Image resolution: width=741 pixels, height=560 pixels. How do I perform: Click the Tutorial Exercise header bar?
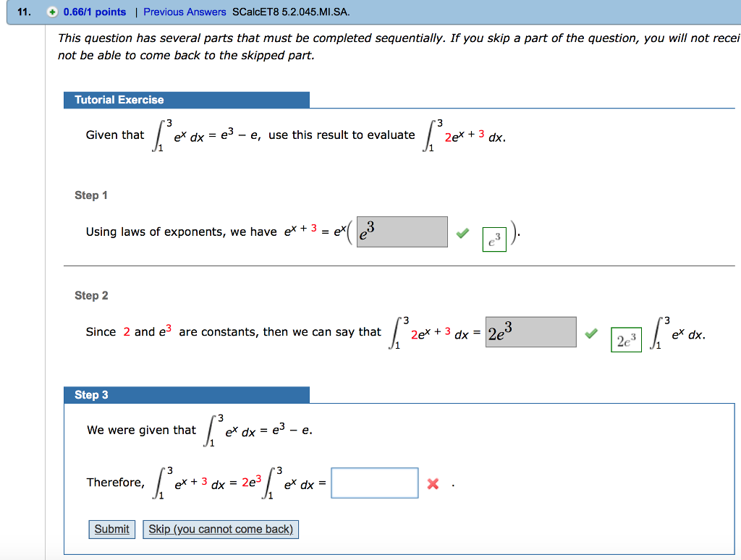[x=187, y=100]
